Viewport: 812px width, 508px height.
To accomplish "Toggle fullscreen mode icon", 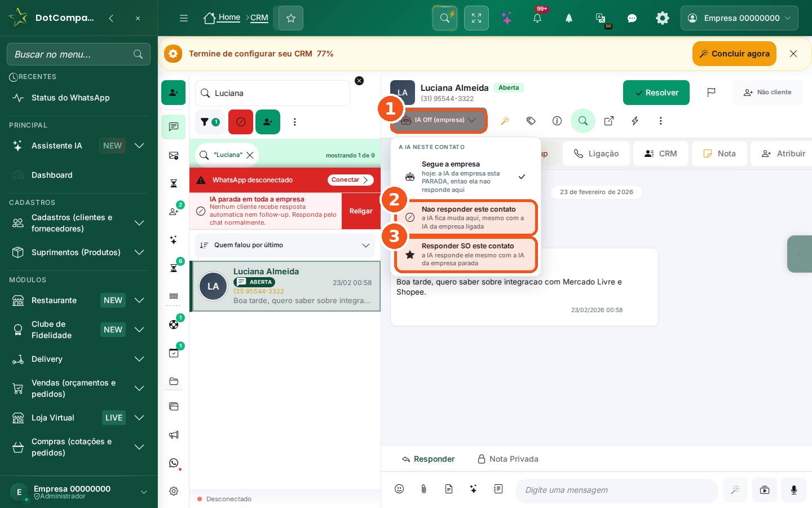I will (476, 18).
